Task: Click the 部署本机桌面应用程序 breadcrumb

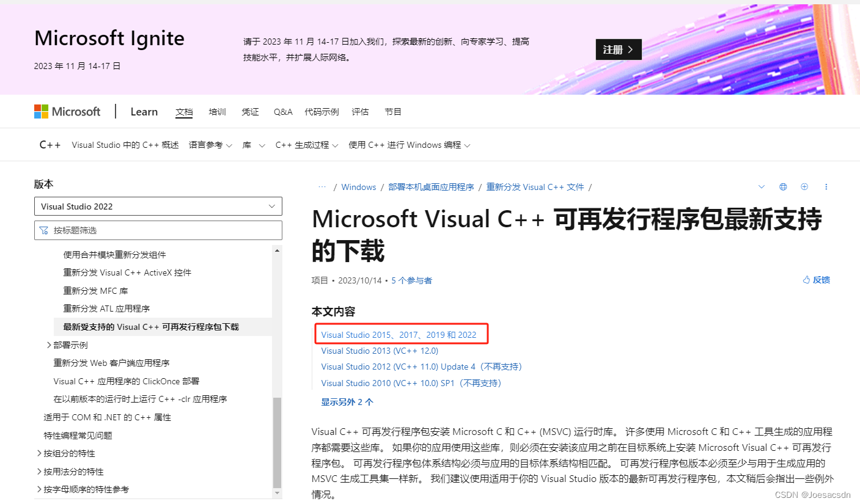Action: 431,187
